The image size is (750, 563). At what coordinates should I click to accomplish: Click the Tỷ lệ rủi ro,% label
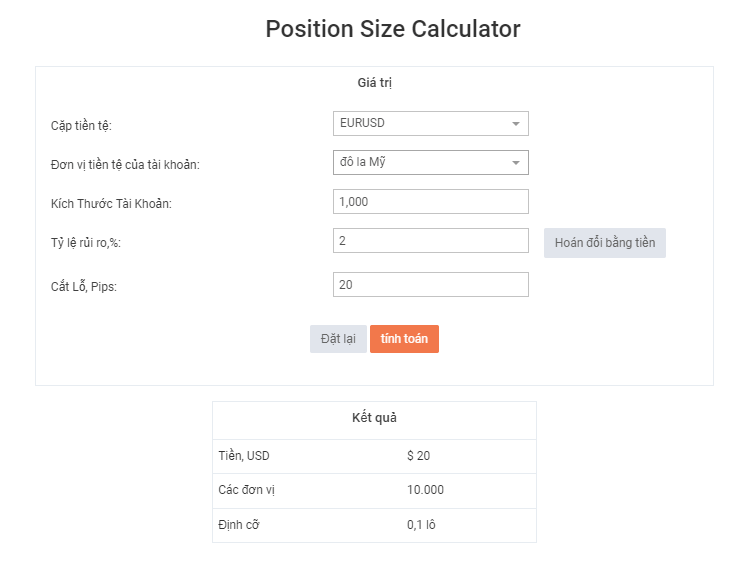92,243
